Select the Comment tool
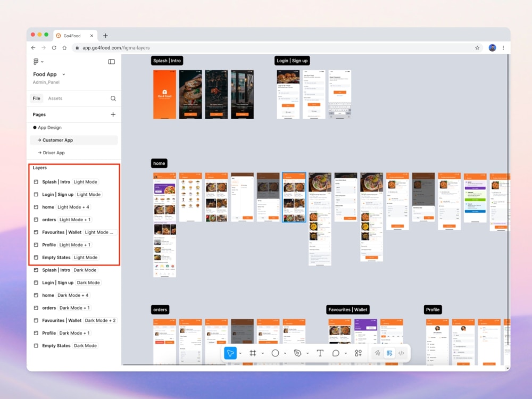Image resolution: width=532 pixels, height=399 pixels. pyautogui.click(x=336, y=353)
